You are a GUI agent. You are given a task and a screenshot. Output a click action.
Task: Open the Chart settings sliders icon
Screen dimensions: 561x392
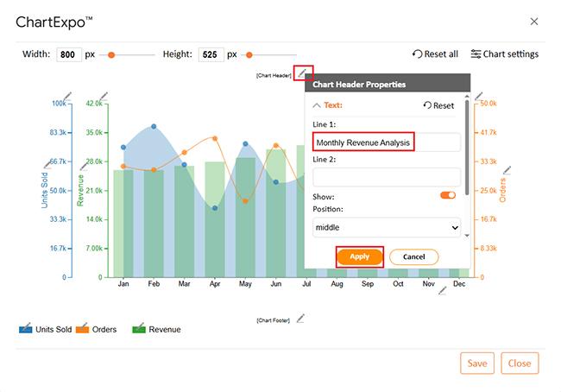[476, 54]
